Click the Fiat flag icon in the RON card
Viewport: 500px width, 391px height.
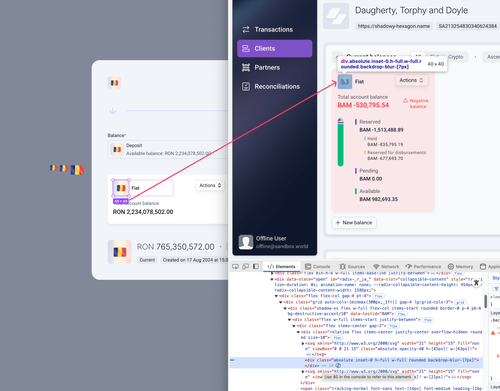point(121,188)
